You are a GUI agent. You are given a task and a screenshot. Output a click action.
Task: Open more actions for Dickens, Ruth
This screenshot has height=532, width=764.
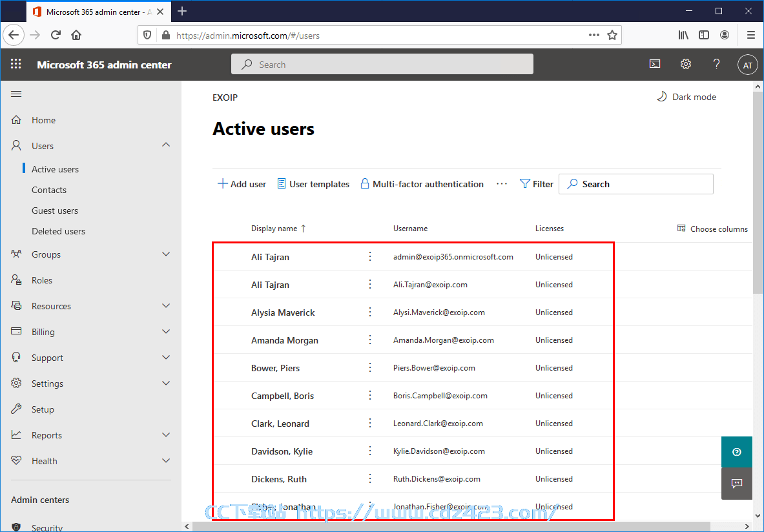[x=370, y=478]
